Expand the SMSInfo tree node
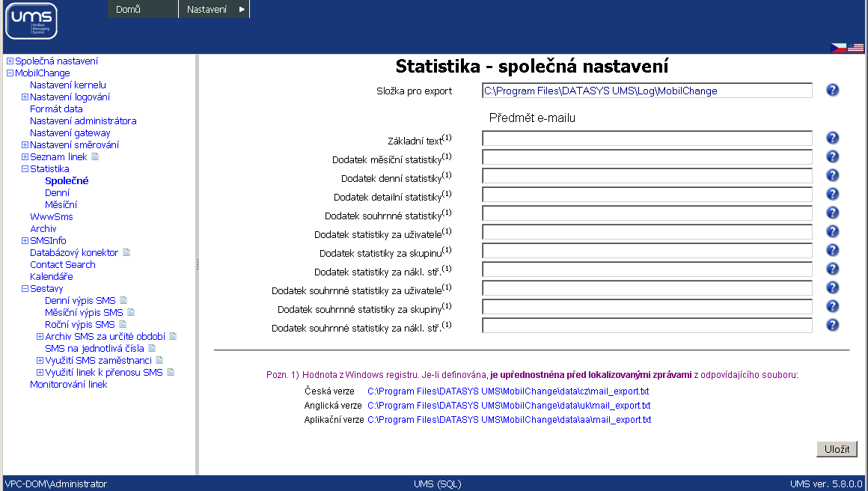The width and height of the screenshot is (868, 491). 25,241
